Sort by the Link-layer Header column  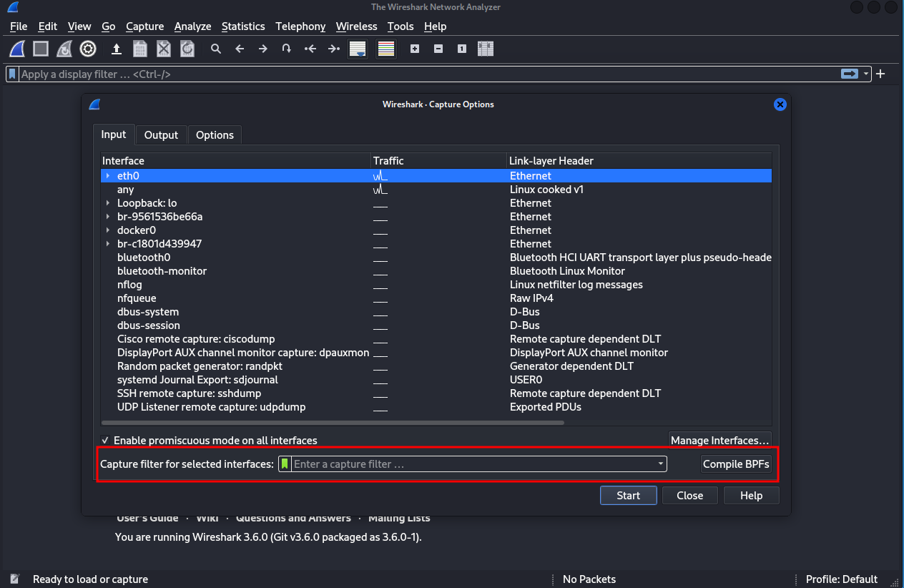pos(639,161)
